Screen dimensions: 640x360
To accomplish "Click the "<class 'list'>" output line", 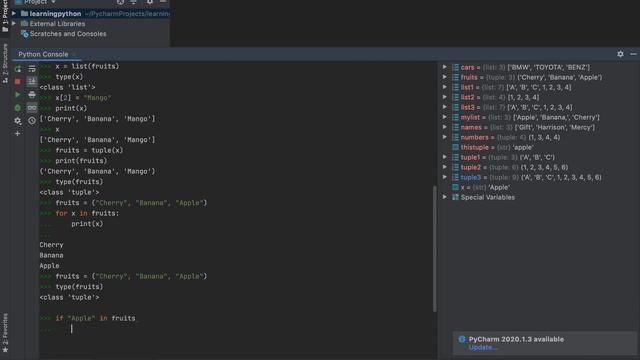I will pos(67,87).
